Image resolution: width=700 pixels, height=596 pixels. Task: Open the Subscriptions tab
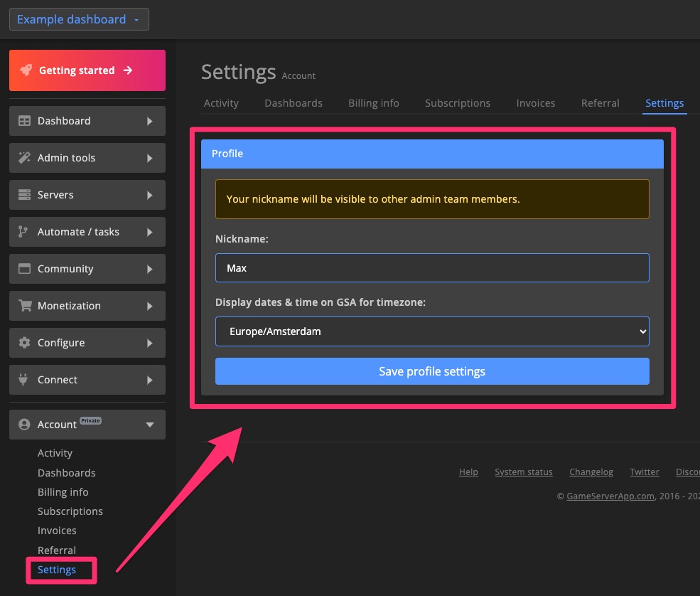point(457,103)
